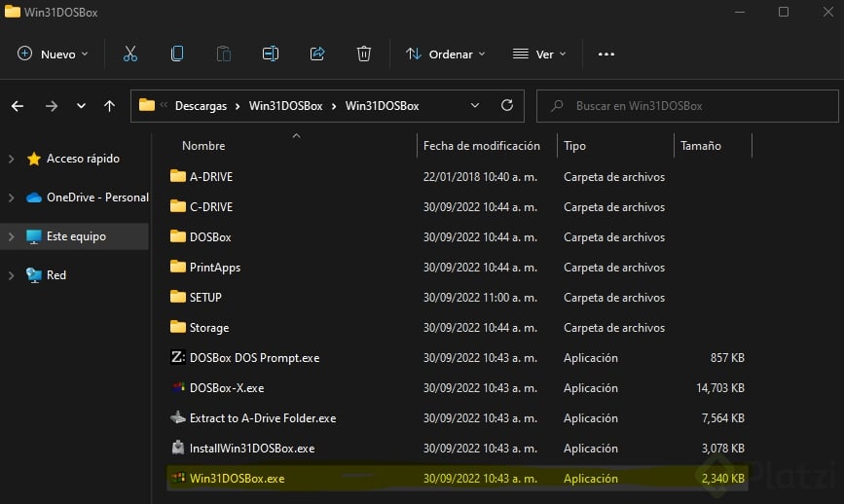Click the Rename icon in toolbar

(x=271, y=54)
